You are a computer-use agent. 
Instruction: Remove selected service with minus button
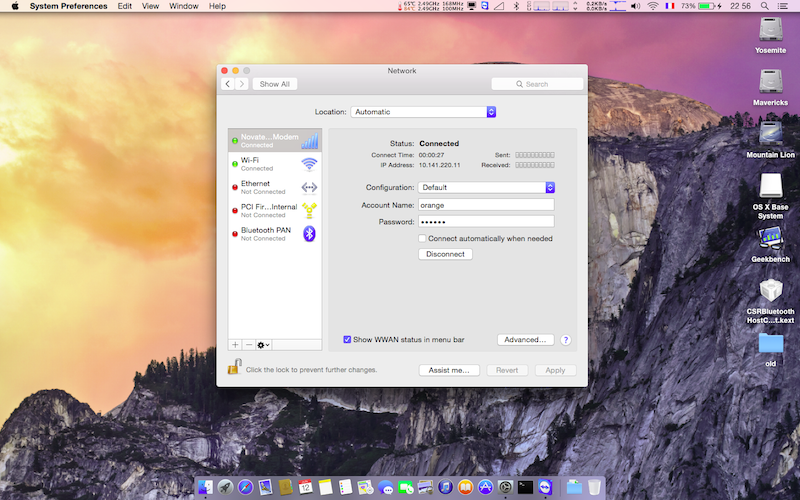click(x=249, y=344)
